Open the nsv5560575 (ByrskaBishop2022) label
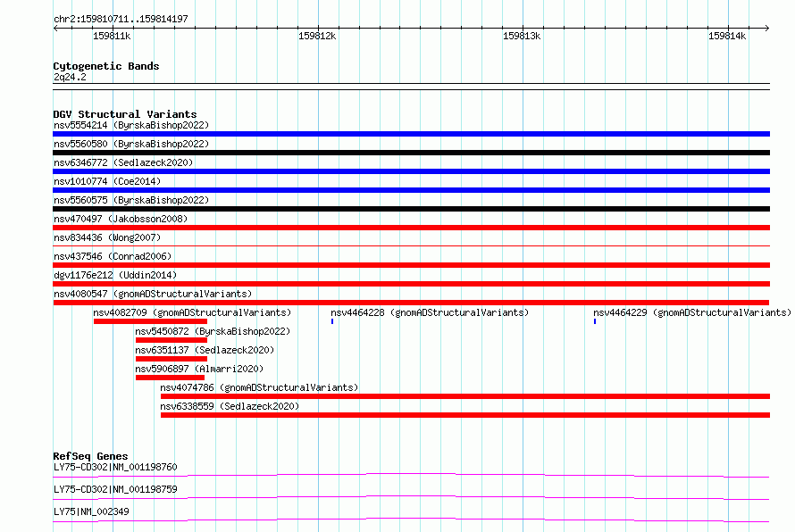The height and width of the screenshot is (532, 795). pyautogui.click(x=131, y=200)
